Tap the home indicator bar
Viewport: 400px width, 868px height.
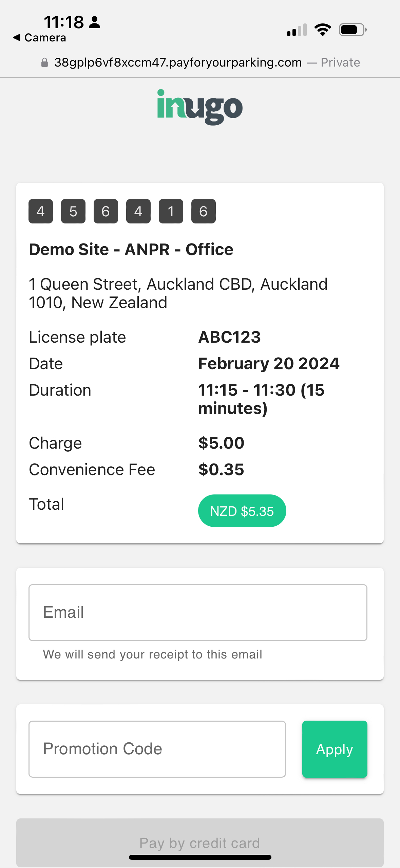click(x=200, y=857)
